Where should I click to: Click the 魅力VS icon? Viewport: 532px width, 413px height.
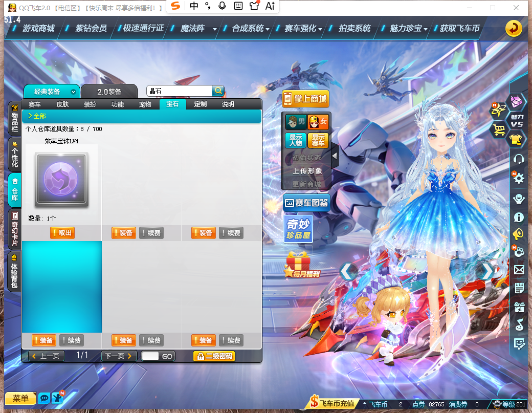coord(517,120)
